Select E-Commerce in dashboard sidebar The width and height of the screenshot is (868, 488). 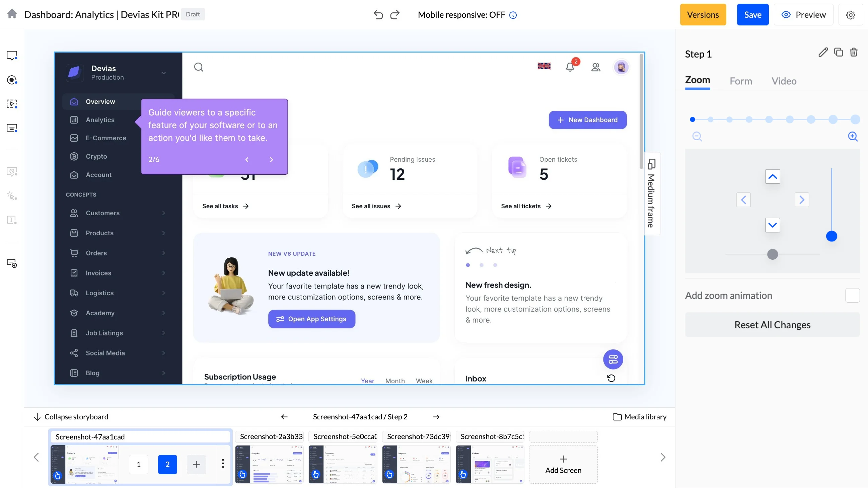pos(106,138)
